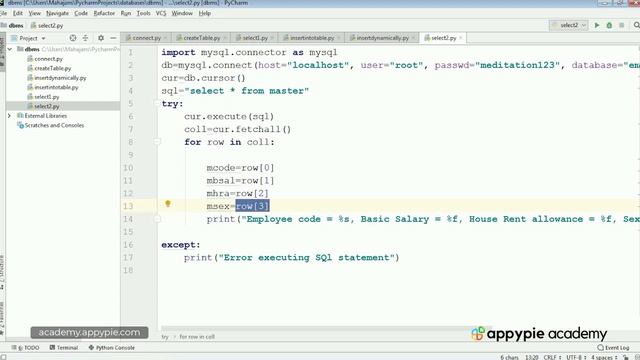The image size is (640, 360).
Task: Hide the Project tool window
Action: tap(113, 38)
